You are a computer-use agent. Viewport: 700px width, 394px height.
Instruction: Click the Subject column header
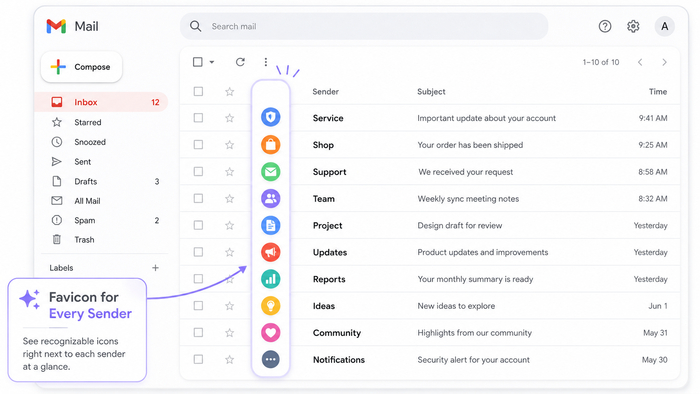[431, 91]
